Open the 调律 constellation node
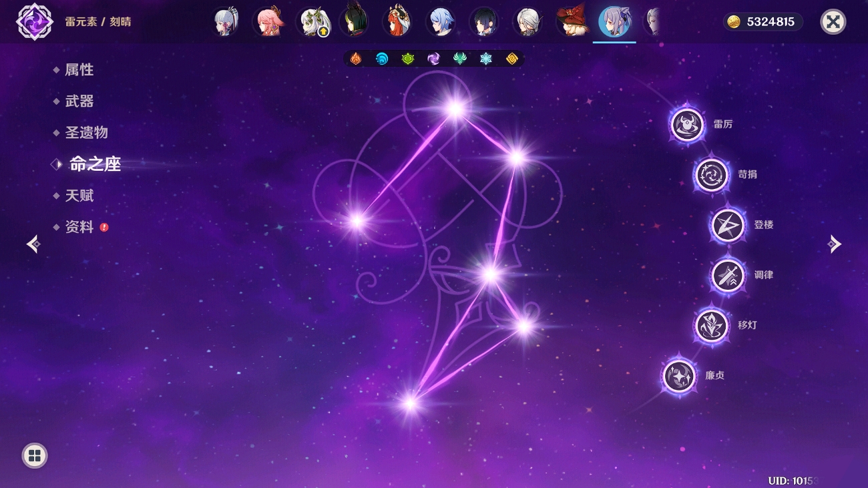This screenshot has height=488, width=868. coord(728,275)
